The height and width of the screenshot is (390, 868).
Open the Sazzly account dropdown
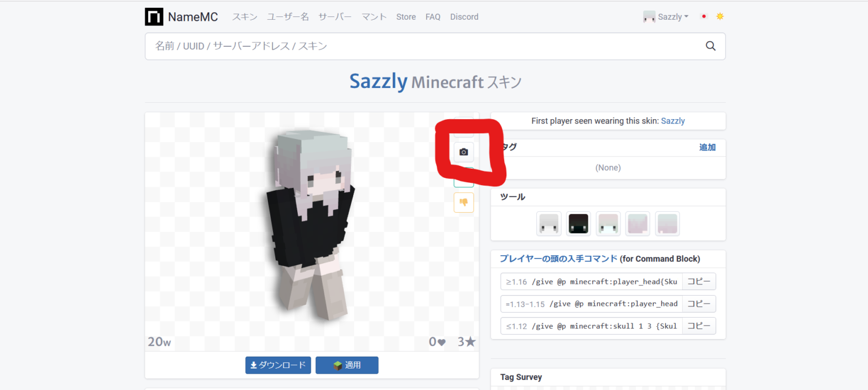pyautogui.click(x=666, y=17)
